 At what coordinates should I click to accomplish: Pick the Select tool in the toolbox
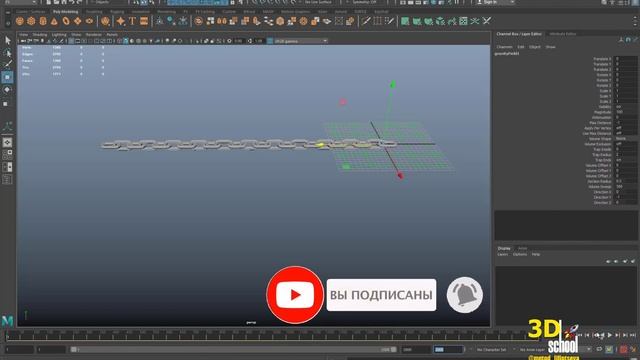7,40
